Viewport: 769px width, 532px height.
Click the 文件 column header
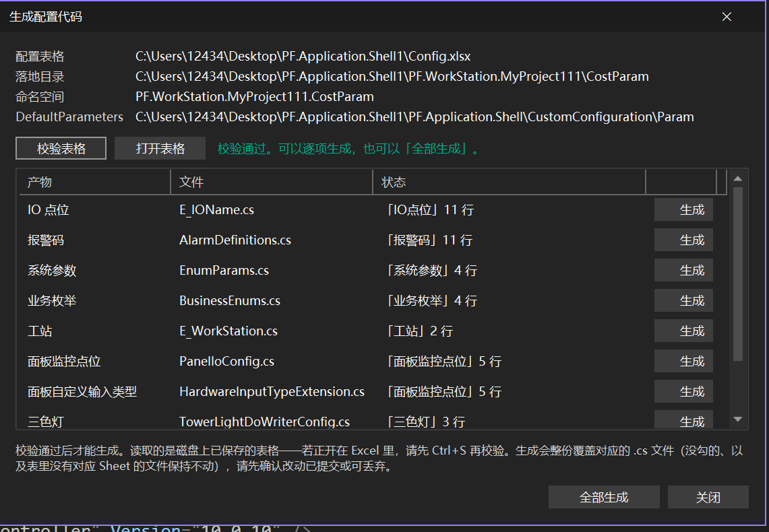272,182
